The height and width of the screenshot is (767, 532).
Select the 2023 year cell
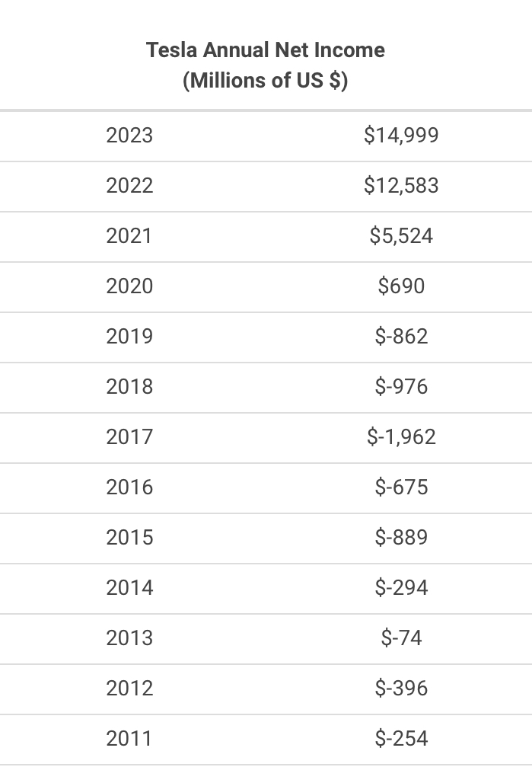[129, 136]
